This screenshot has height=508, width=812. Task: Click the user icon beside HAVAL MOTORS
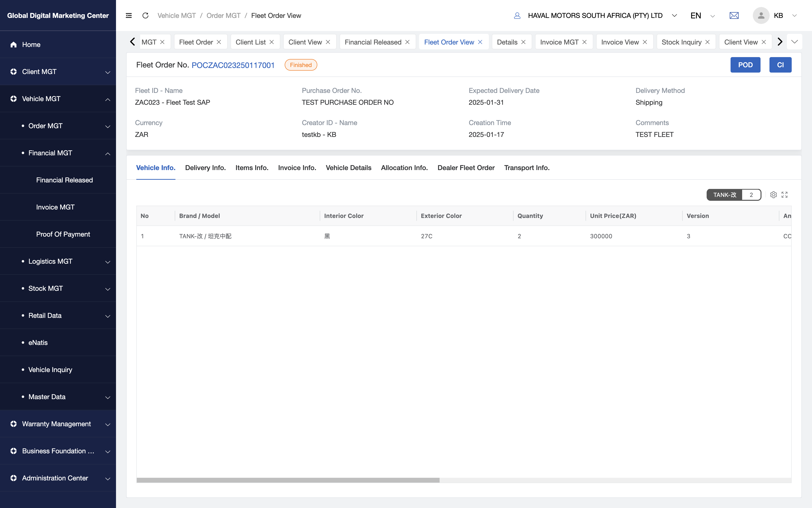click(x=517, y=15)
